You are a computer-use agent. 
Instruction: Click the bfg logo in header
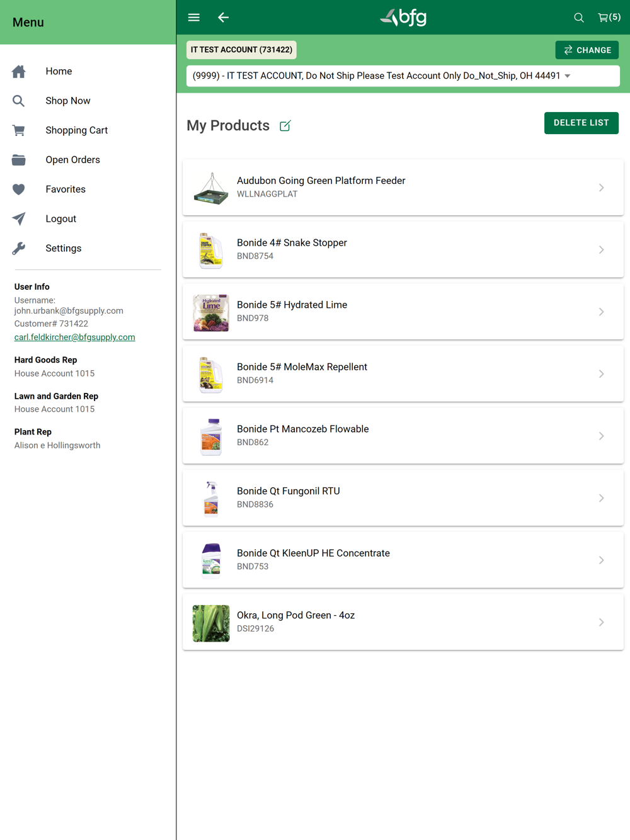[x=403, y=18]
